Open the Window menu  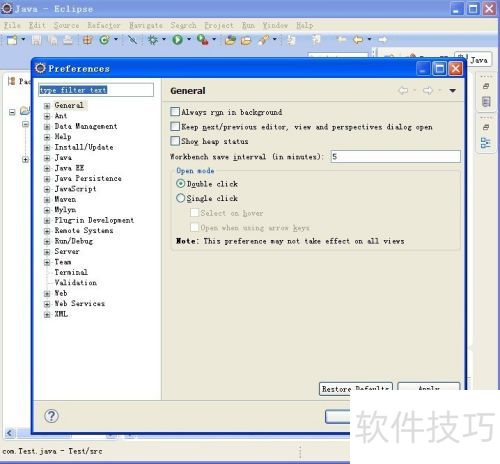click(275, 25)
